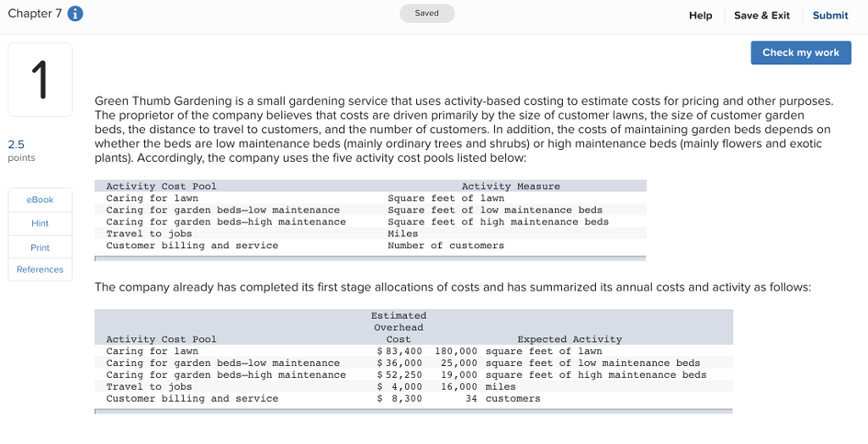Click the Estimated Overhead Cost column header

pyautogui.click(x=398, y=327)
